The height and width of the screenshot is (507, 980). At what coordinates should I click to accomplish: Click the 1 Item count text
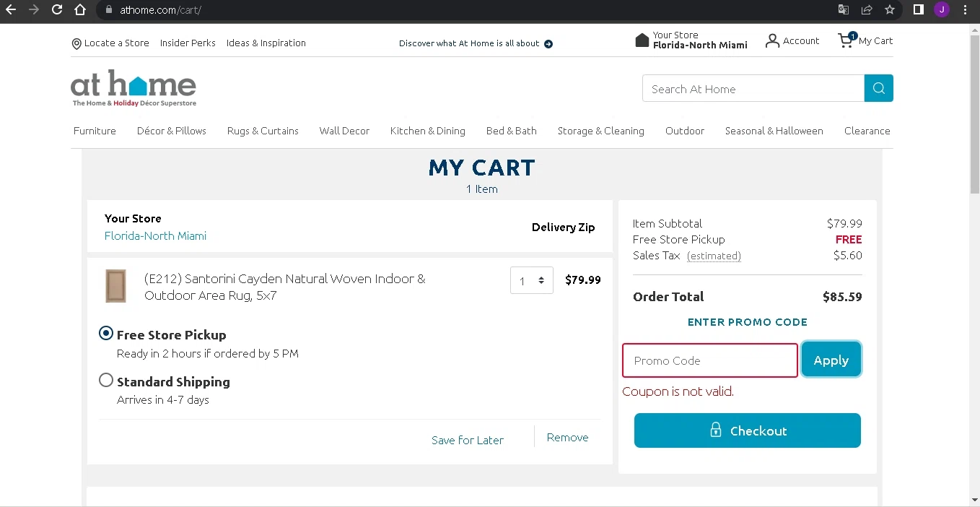[x=482, y=189]
